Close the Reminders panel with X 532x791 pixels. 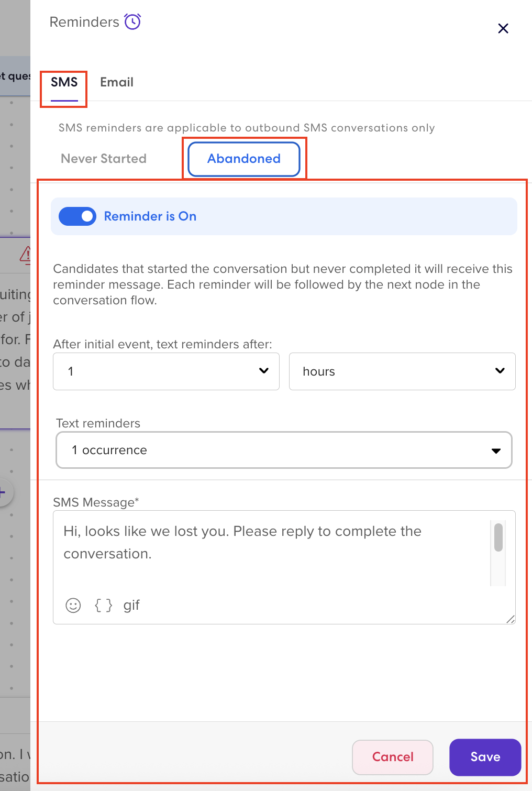(x=503, y=28)
